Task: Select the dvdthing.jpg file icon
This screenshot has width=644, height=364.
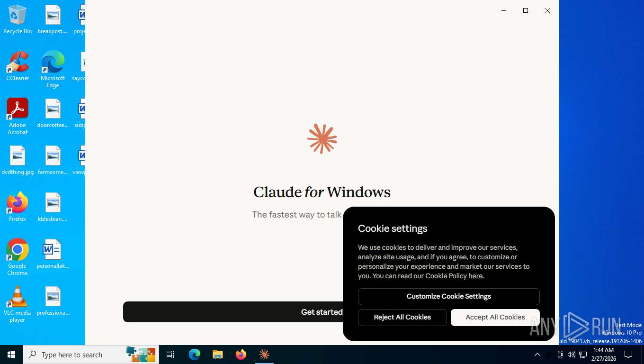Action: click(x=18, y=161)
